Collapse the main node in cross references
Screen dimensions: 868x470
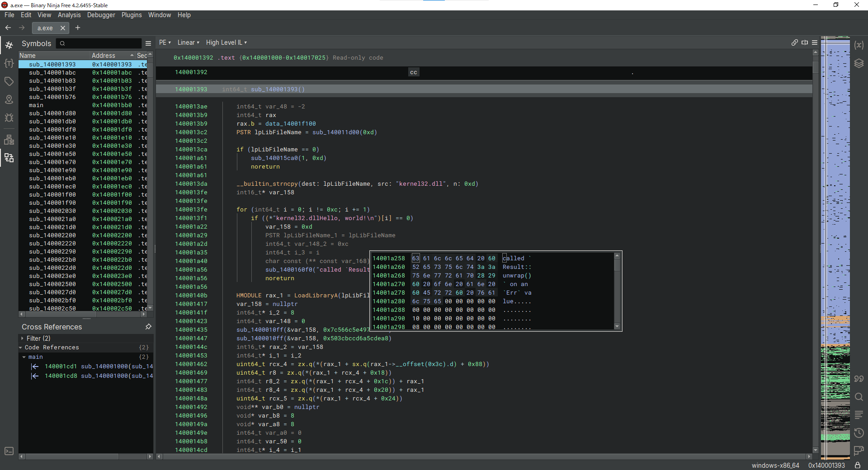[24, 357]
